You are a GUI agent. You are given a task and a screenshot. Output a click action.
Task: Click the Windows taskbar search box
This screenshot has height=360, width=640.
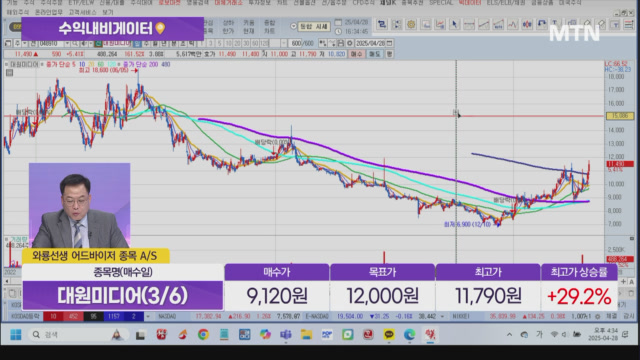80,335
